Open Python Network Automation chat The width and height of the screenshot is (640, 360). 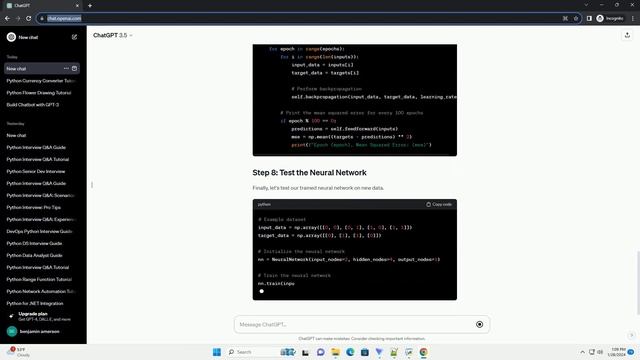point(41,291)
